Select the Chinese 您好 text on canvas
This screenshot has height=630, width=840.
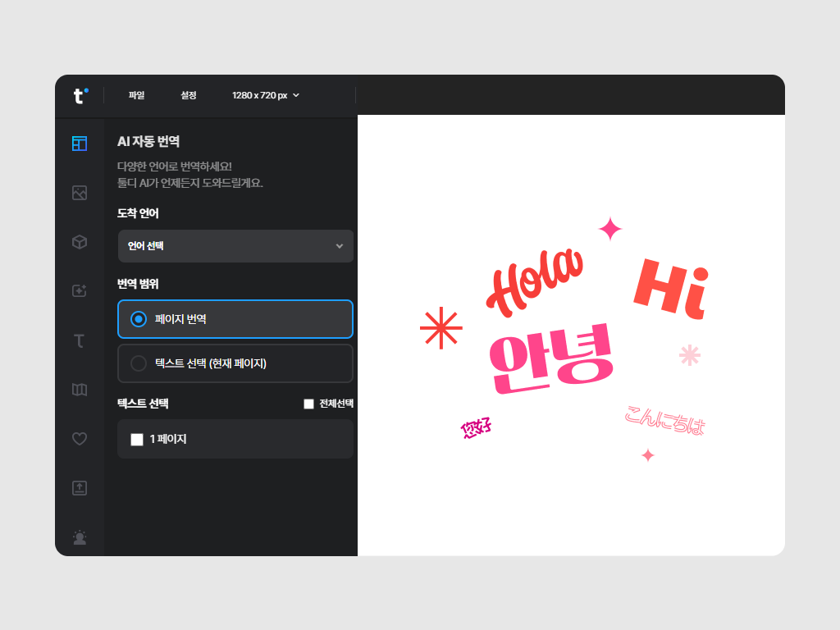tap(476, 428)
